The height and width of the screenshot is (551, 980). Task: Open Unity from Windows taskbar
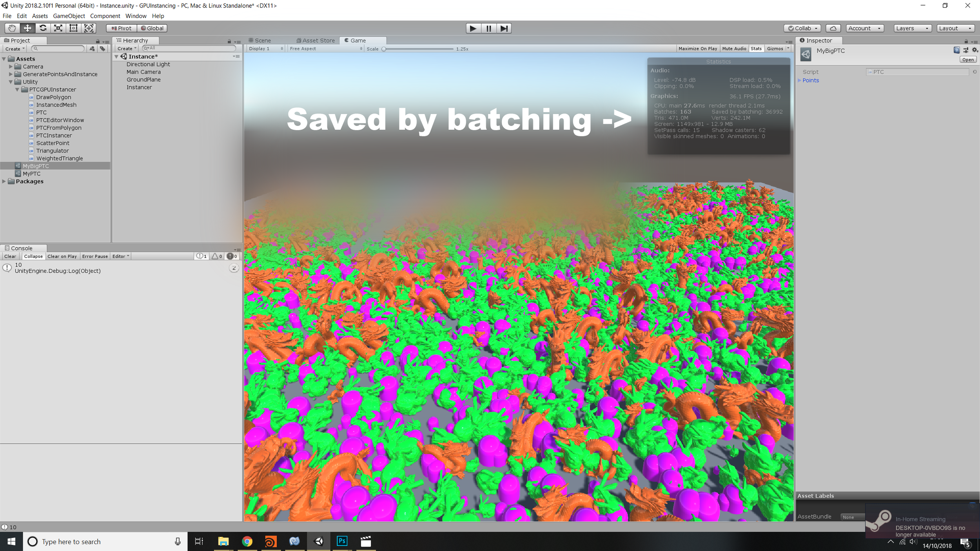coord(319,542)
